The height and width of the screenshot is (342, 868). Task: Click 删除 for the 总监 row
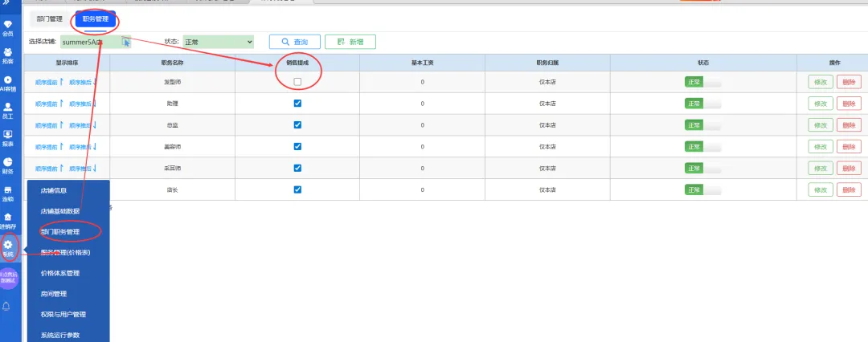pyautogui.click(x=849, y=125)
